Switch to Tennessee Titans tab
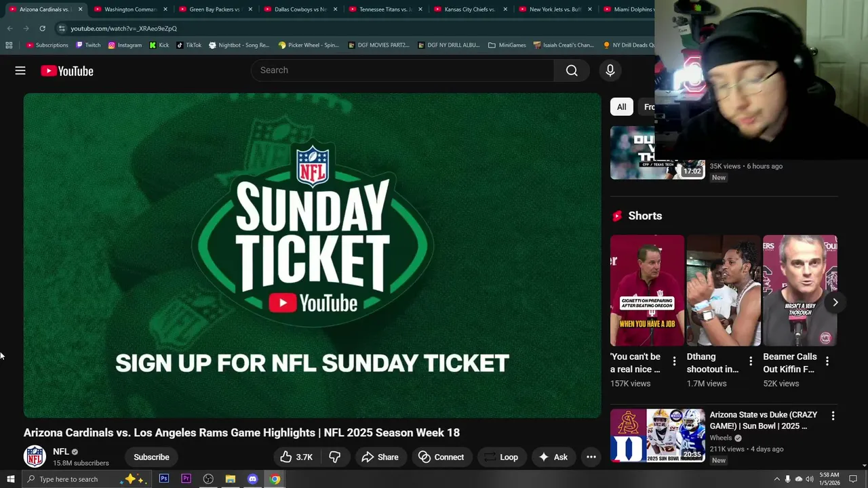This screenshot has width=868, height=488. tap(384, 9)
